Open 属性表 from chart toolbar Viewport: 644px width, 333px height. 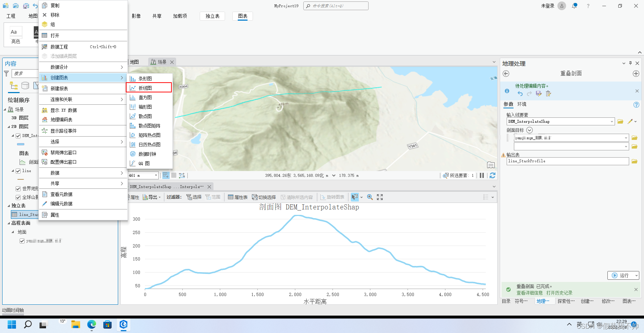[238, 197]
